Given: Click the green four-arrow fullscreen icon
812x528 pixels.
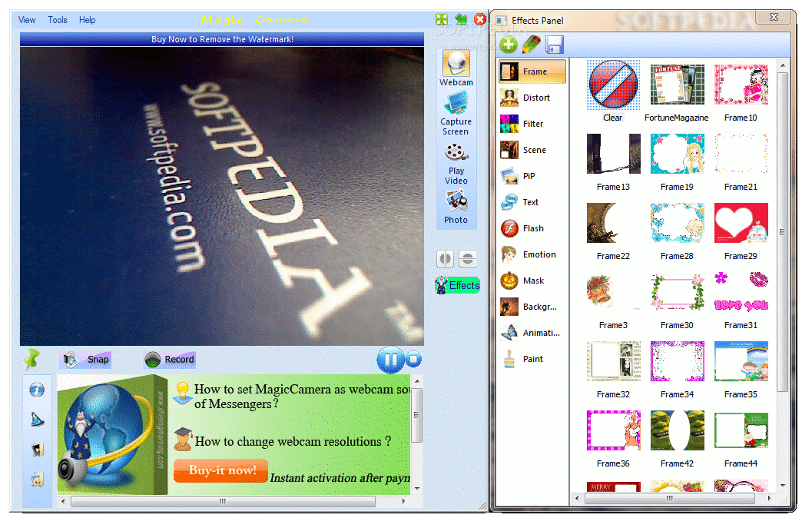Looking at the screenshot, I should pyautogui.click(x=442, y=20).
